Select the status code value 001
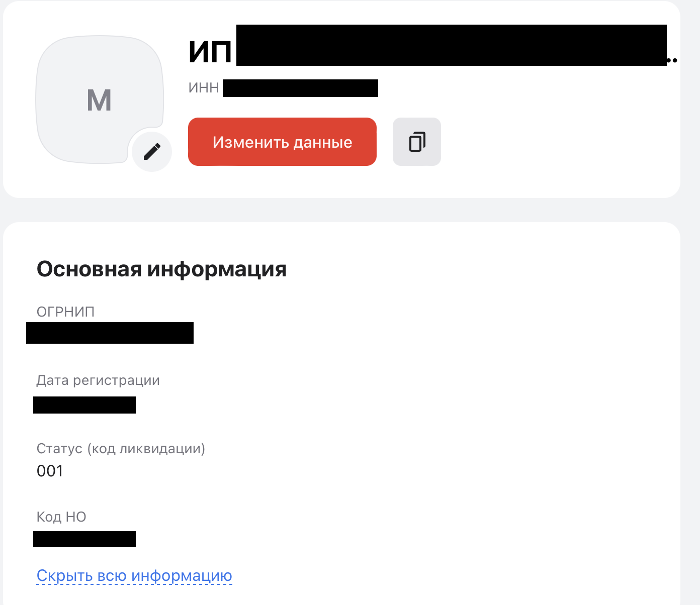The width and height of the screenshot is (700, 605). [50, 471]
